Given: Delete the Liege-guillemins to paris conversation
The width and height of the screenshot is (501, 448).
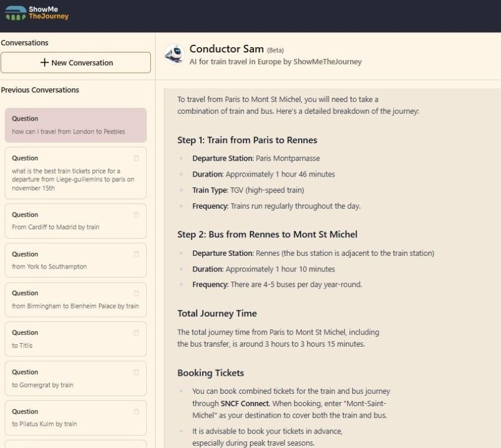Looking at the screenshot, I should pyautogui.click(x=136, y=159).
